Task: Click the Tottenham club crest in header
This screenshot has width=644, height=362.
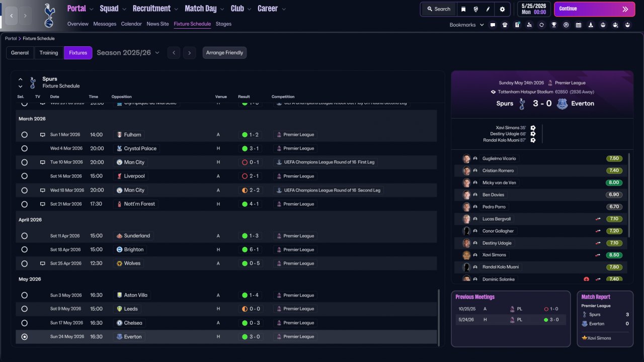Action: pos(49,15)
